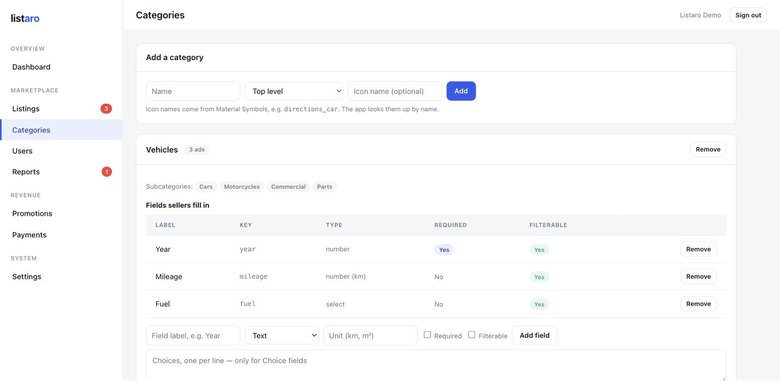Open the Top level parent dropdown
The height and width of the screenshot is (381, 780).
(294, 91)
